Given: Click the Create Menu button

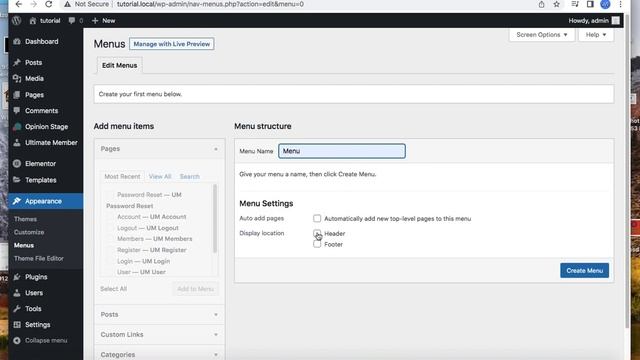Looking at the screenshot, I should click(584, 271).
